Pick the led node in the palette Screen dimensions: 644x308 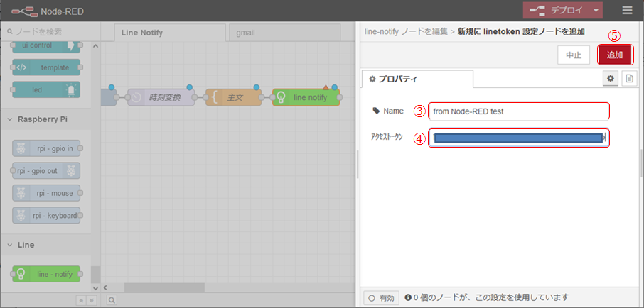point(45,89)
